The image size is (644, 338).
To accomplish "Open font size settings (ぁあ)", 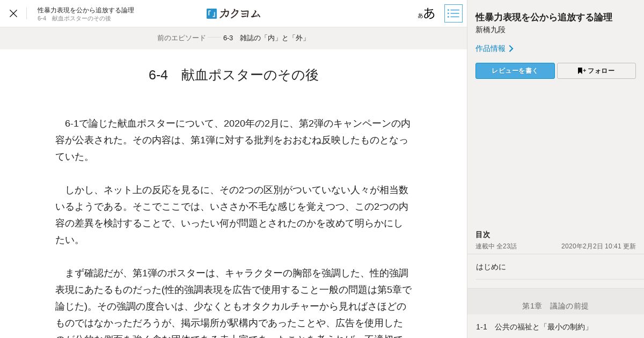I will (427, 13).
